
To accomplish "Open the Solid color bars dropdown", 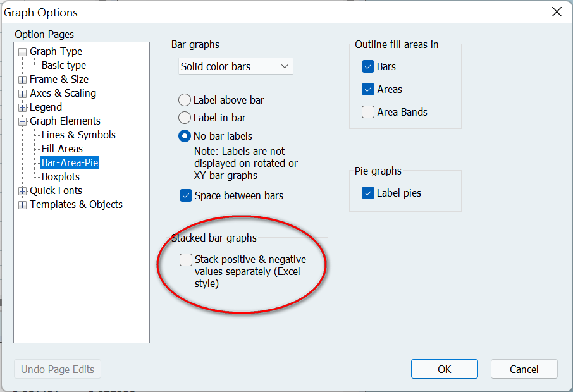I will pos(235,66).
